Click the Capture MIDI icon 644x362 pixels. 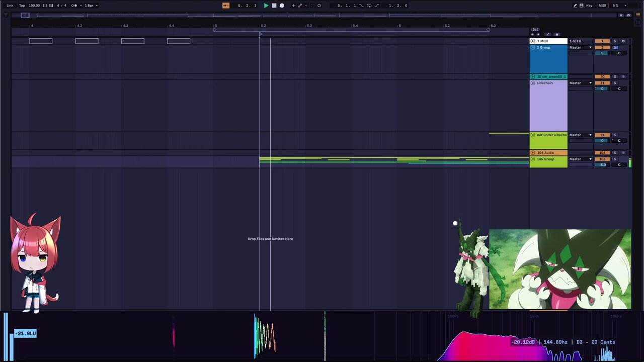(312, 6)
